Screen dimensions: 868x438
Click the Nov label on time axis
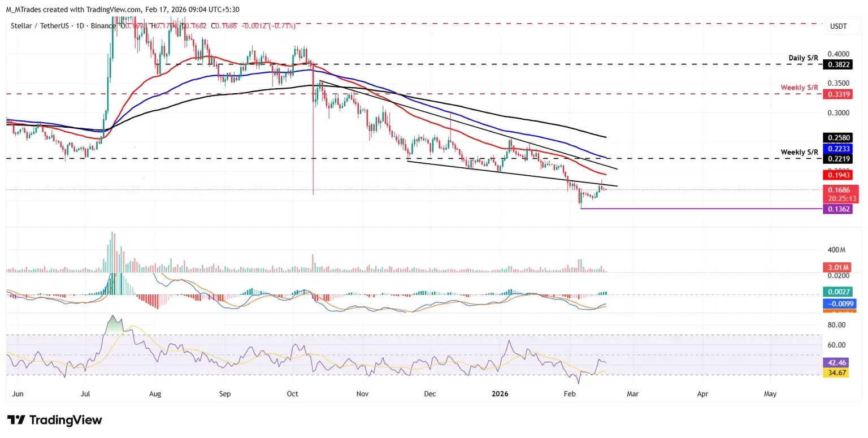coord(363,393)
